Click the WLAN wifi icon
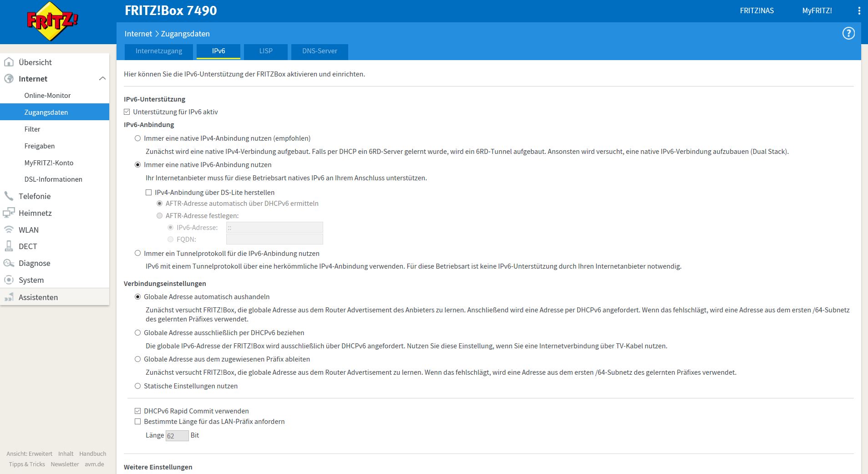868x474 pixels. click(9, 229)
